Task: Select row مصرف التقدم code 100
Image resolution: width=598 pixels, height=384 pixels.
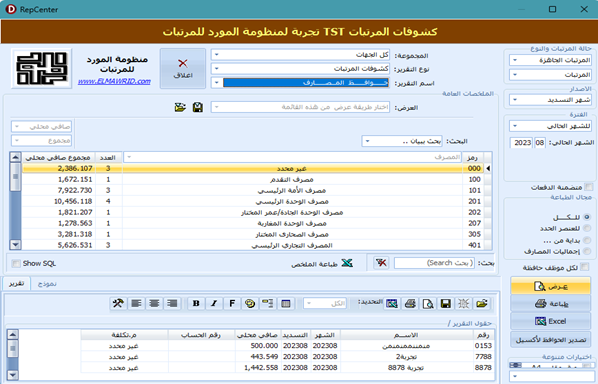Action: 254,179
